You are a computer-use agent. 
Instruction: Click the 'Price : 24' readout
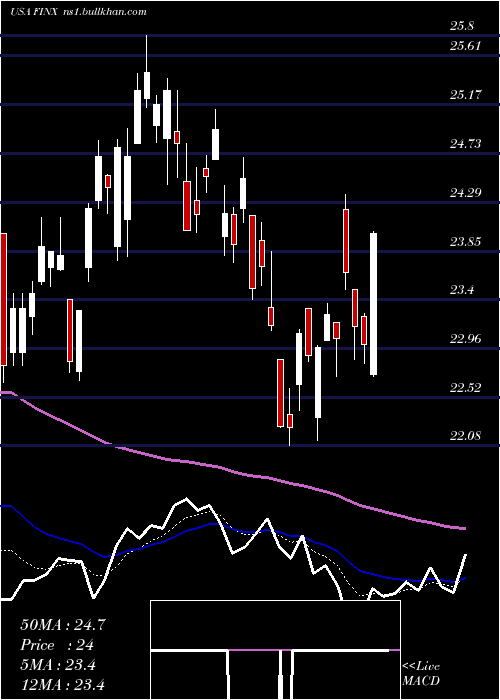pyautogui.click(x=57, y=645)
